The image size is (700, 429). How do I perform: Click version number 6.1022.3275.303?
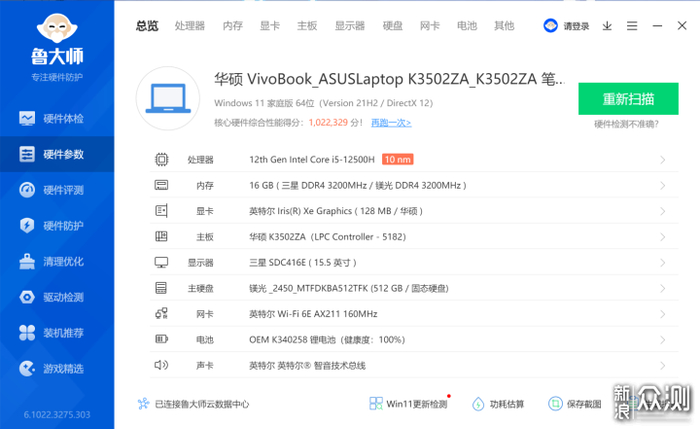pos(57,415)
